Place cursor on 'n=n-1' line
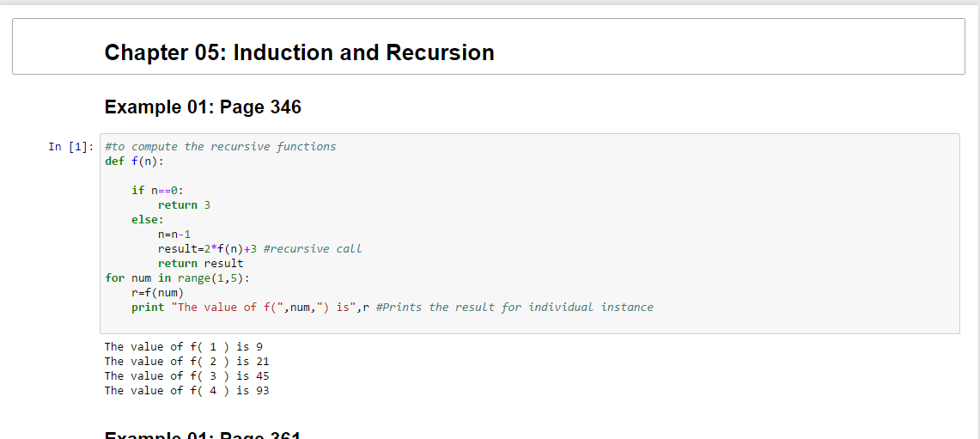 pyautogui.click(x=174, y=235)
